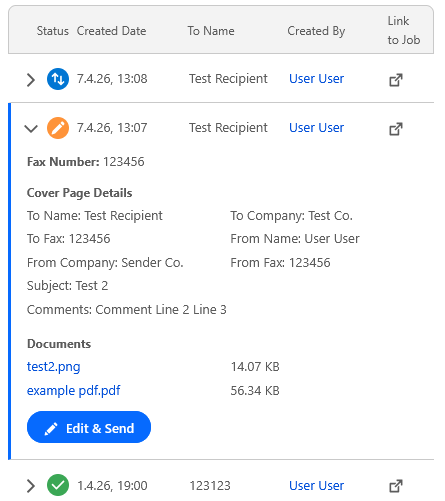The width and height of the screenshot is (445, 501).
Task: Expand the 7.4.26, 13:08 fax row
Action: [31, 80]
